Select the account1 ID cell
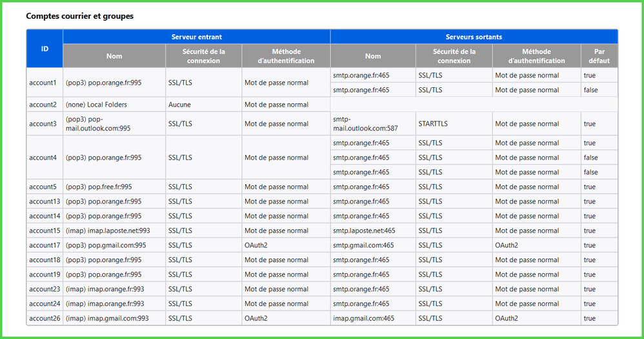The height and width of the screenshot is (339, 644). click(43, 83)
